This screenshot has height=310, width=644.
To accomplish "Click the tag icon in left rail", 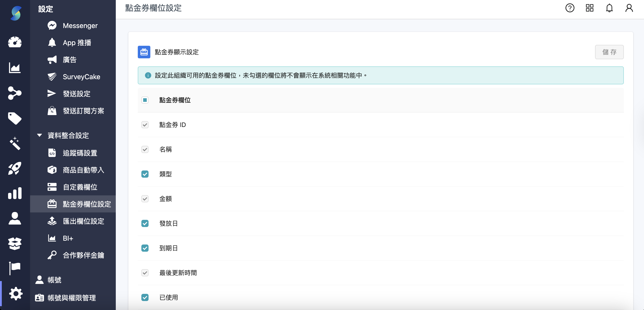I will 15,118.
